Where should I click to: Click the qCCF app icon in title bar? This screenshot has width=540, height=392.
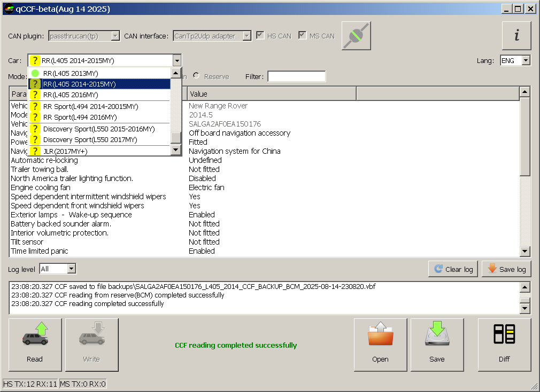click(x=8, y=9)
